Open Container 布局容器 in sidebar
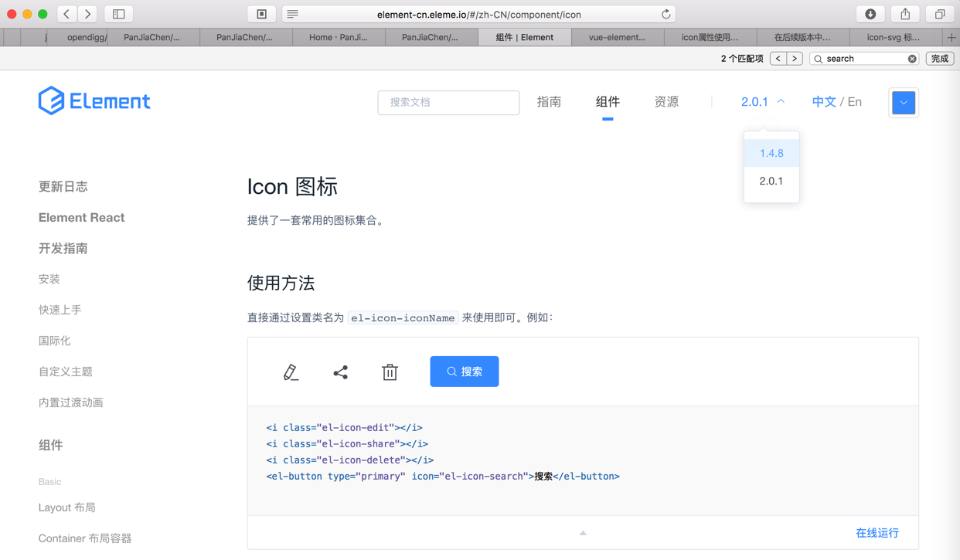This screenshot has width=960, height=560. 85,538
